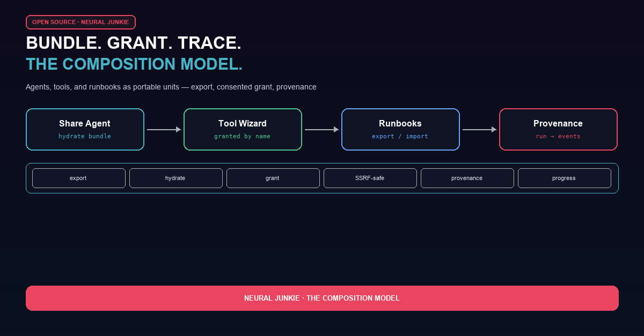The image size is (644, 336).
Task: Click THE COMPOSITION MODEL. teal subtitle
Action: click(134, 64)
